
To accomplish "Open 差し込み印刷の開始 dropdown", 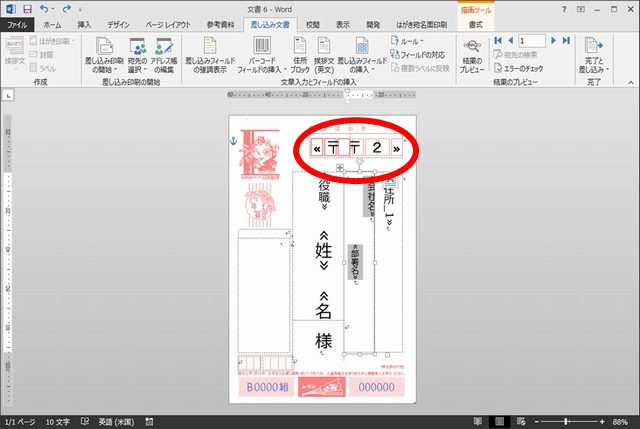I will (x=104, y=55).
